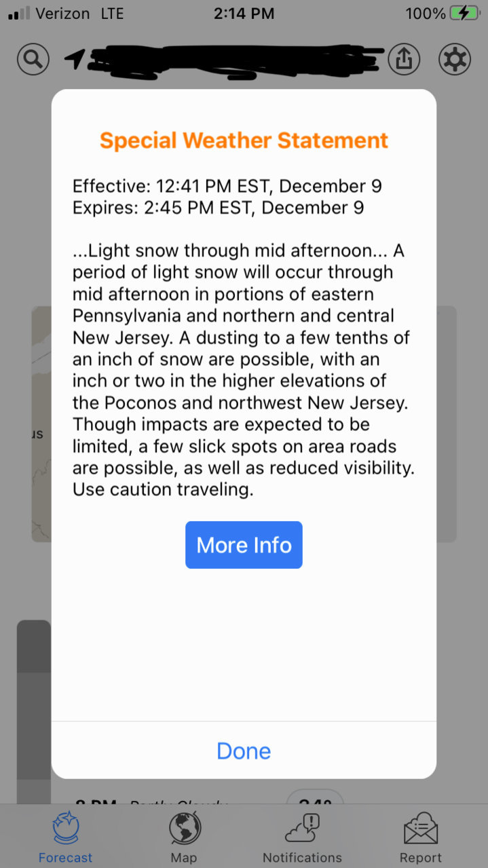Tap the search magnifier icon
The width and height of the screenshot is (488, 868).
click(x=33, y=59)
